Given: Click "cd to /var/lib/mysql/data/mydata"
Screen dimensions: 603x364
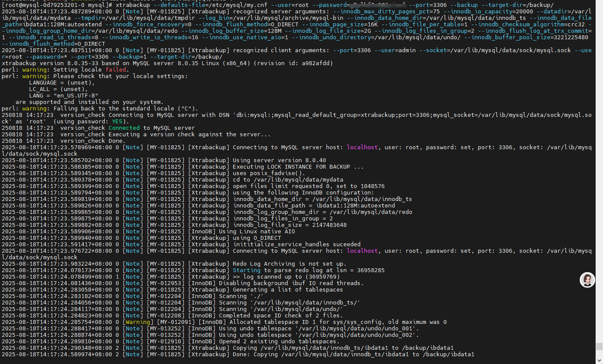Looking at the screenshot, I should coord(288,180).
